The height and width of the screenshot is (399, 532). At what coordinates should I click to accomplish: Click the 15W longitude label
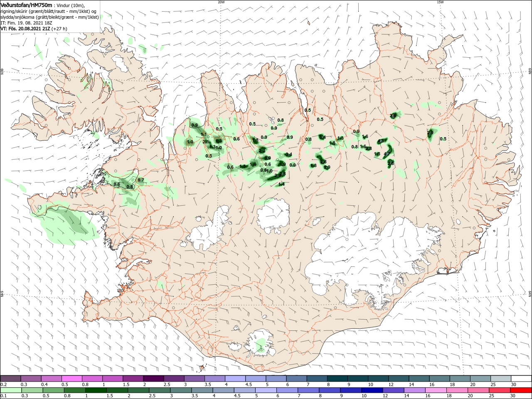click(x=440, y=2)
